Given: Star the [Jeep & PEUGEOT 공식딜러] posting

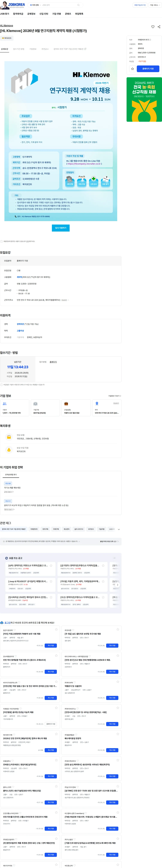Looking at the screenshot, I should pyautogui.click(x=51, y=581).
